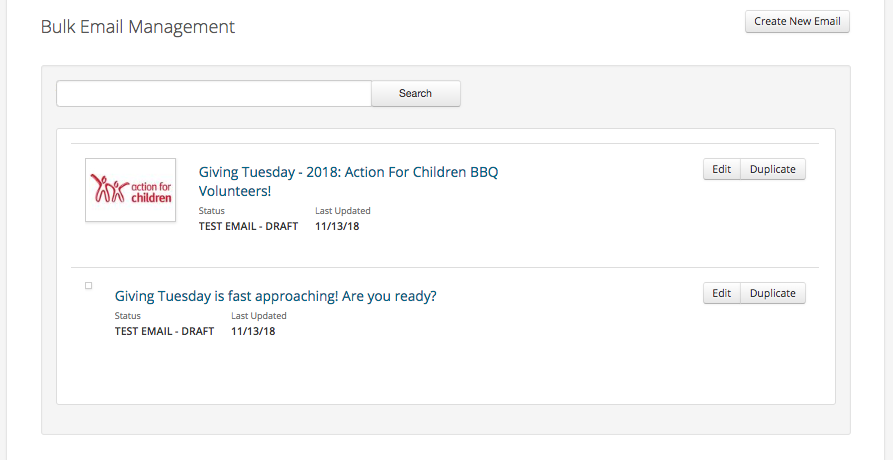Image resolution: width=893 pixels, height=460 pixels.
Task: Open the Action For Children BBQ Volunteers email
Action: [x=348, y=182]
